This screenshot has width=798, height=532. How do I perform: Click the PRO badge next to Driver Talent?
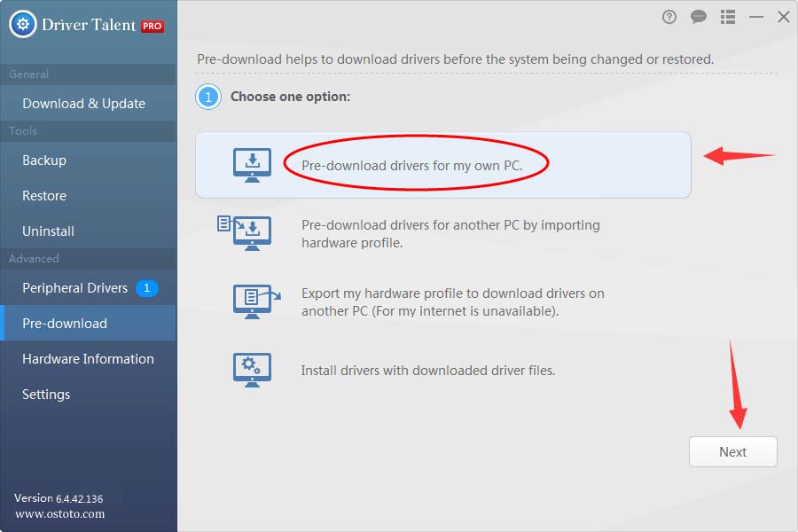(153, 26)
